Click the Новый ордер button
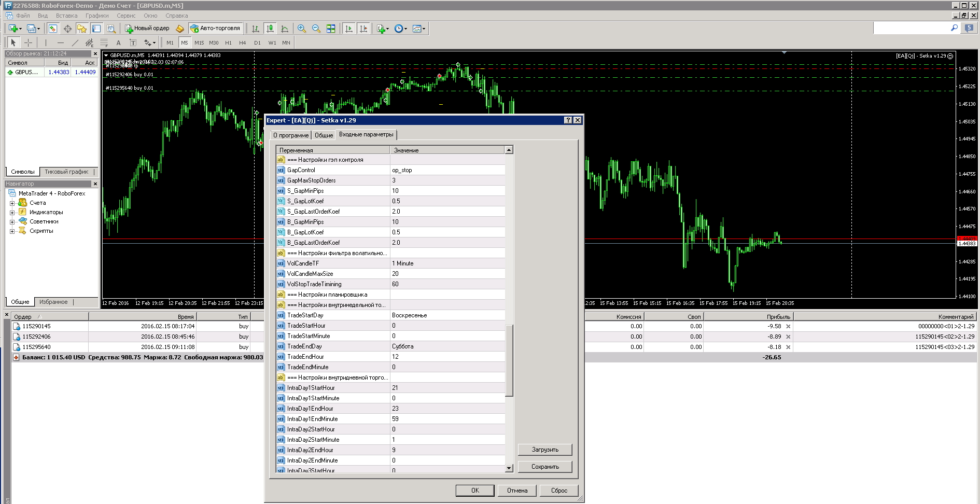The width and height of the screenshot is (980, 504). tap(147, 29)
